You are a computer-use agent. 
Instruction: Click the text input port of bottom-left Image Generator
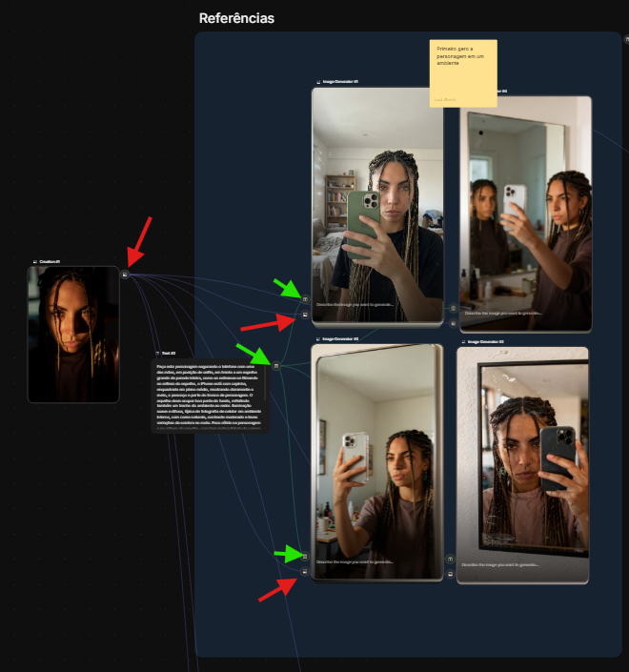coord(305,556)
